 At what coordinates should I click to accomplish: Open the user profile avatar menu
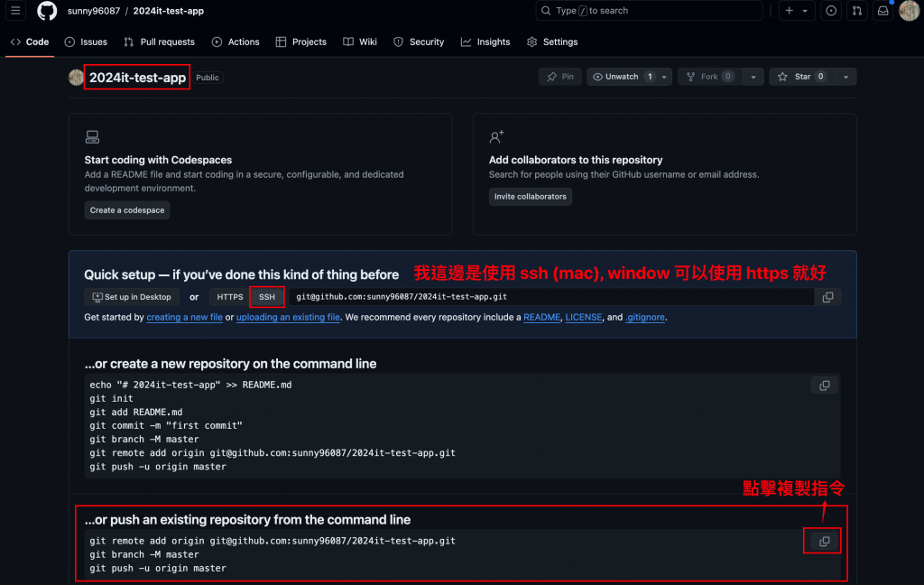[909, 11]
